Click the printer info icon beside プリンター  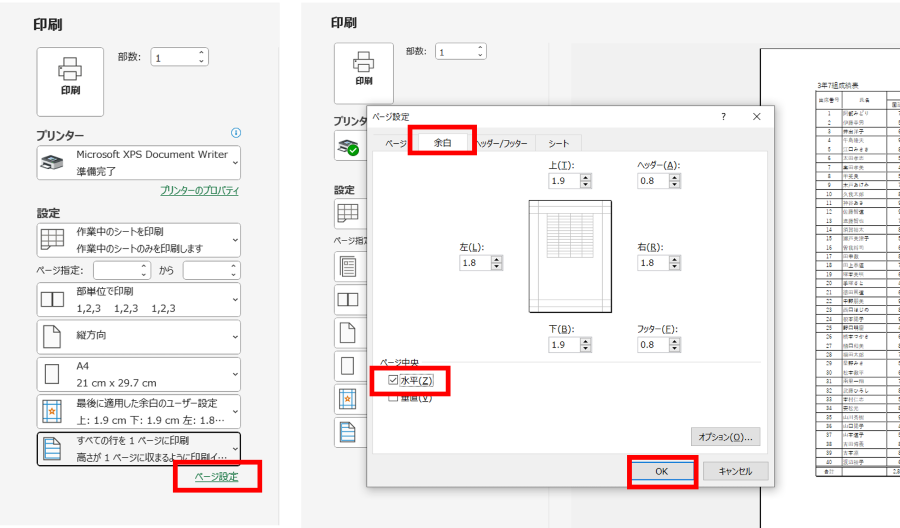(x=236, y=133)
